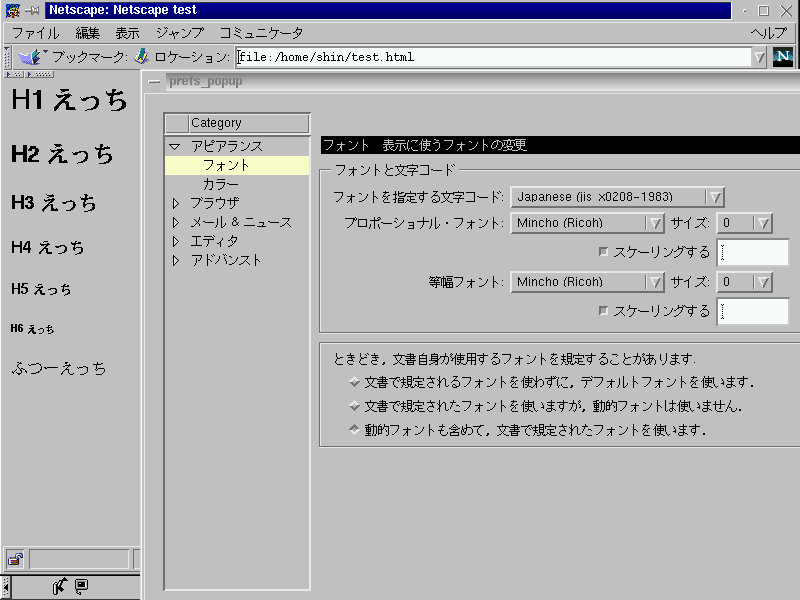Select radio 動的フォントも含めて
This screenshot has height=600, width=800.
coord(355,430)
